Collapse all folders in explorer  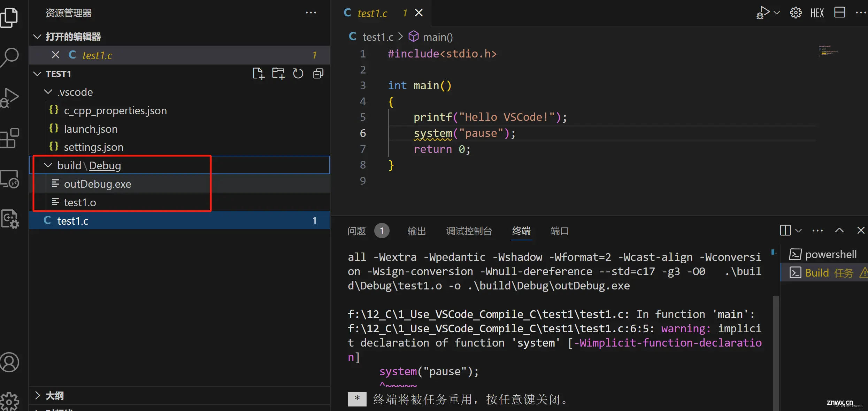click(318, 74)
